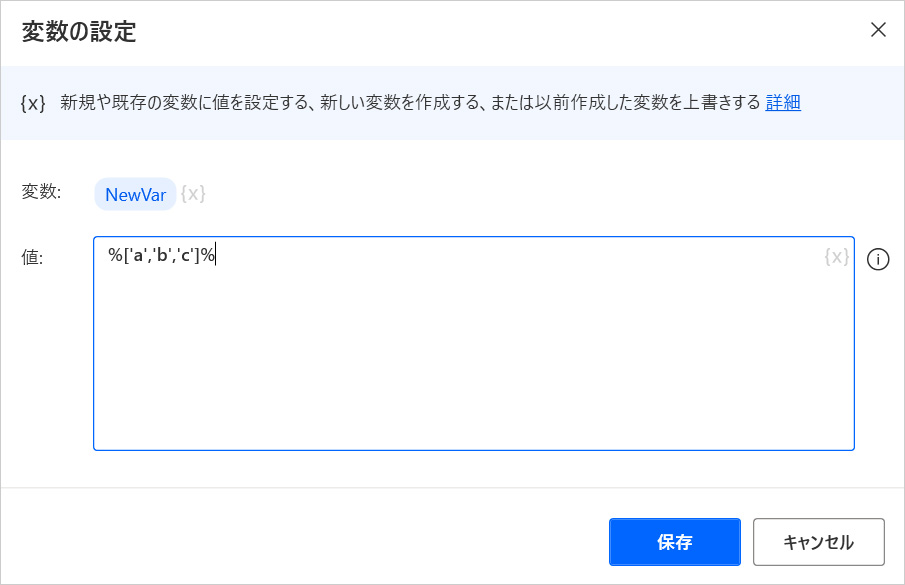Viewport: 905px width, 585px height.
Task: Select the NewVar variable chip
Action: (x=135, y=194)
